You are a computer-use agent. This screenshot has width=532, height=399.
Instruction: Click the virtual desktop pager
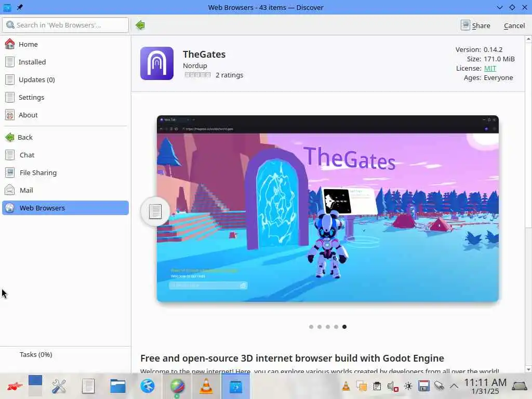(35, 386)
